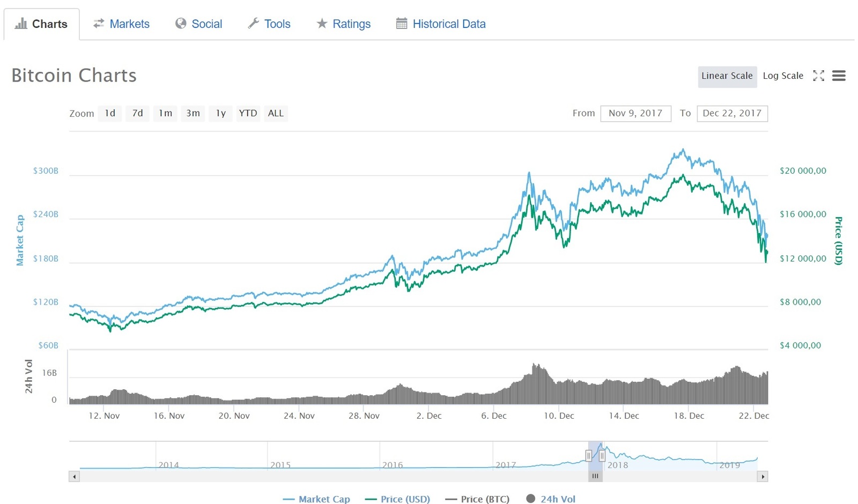Image resolution: width=858 pixels, height=504 pixels.
Task: Click the navigator scroll-left arrow
Action: click(x=75, y=477)
